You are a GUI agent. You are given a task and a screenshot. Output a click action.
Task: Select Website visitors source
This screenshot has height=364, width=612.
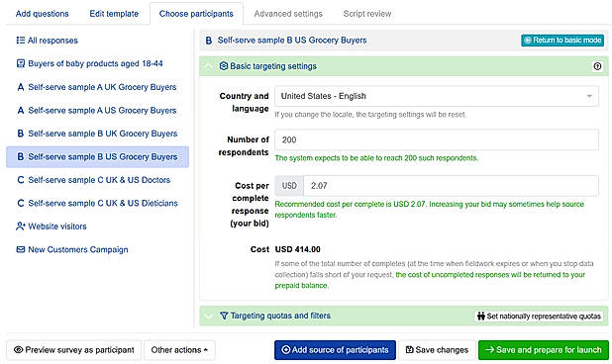click(x=57, y=227)
